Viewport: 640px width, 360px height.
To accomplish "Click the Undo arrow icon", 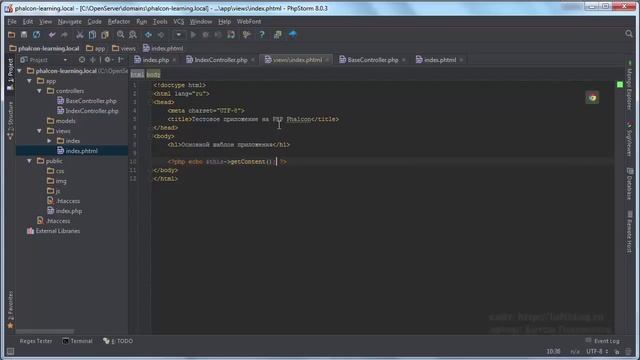I will point(52,35).
